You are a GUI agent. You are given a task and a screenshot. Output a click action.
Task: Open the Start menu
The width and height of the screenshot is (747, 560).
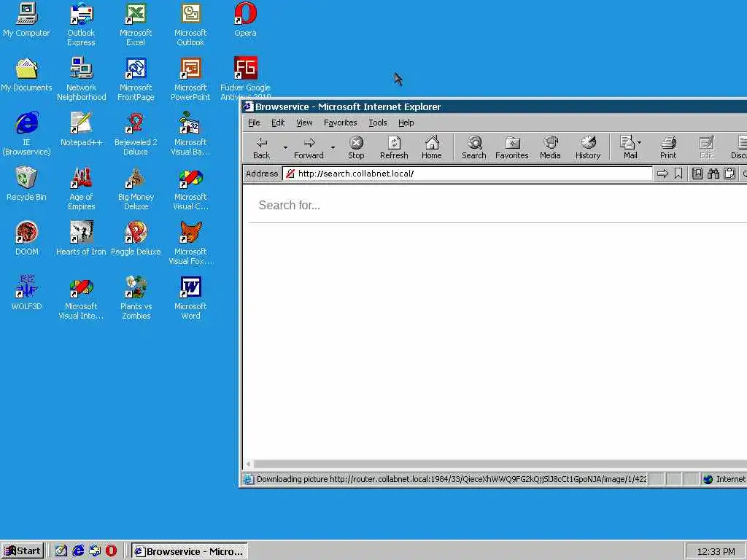click(23, 551)
